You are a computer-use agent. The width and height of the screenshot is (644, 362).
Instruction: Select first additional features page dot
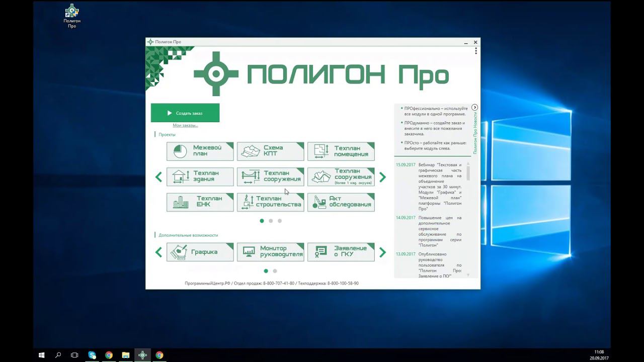pyautogui.click(x=266, y=271)
